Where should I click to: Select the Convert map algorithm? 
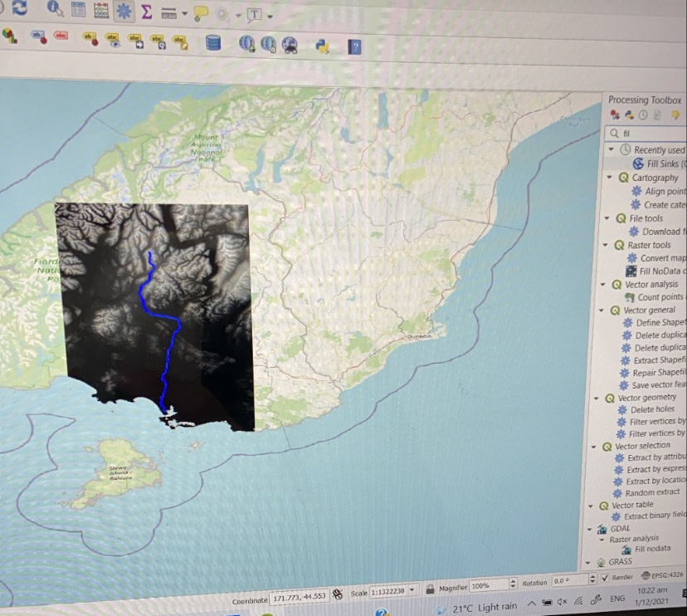656,258
